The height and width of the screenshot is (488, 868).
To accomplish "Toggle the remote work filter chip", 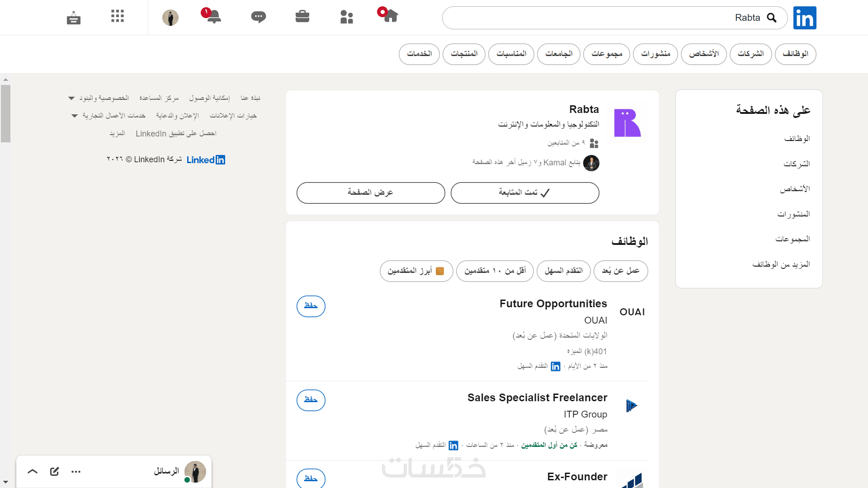I will coord(620,271).
